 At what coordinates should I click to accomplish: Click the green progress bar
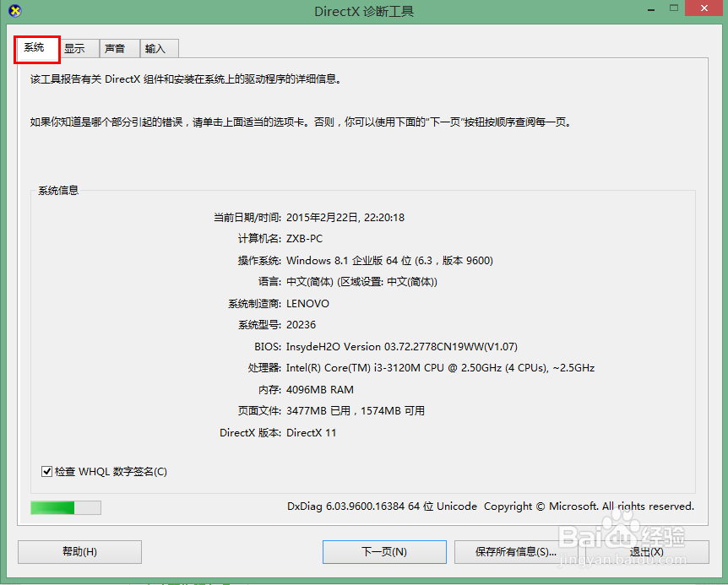[66, 507]
